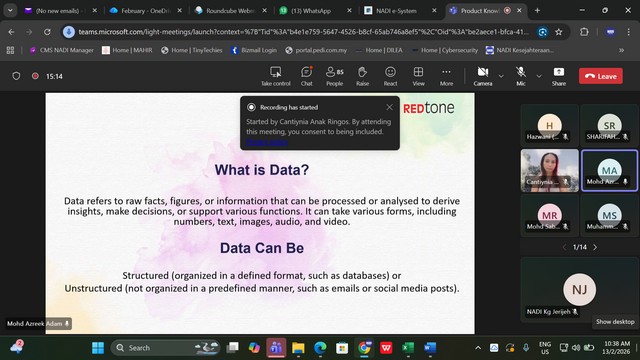Click the Take control button

tap(276, 76)
